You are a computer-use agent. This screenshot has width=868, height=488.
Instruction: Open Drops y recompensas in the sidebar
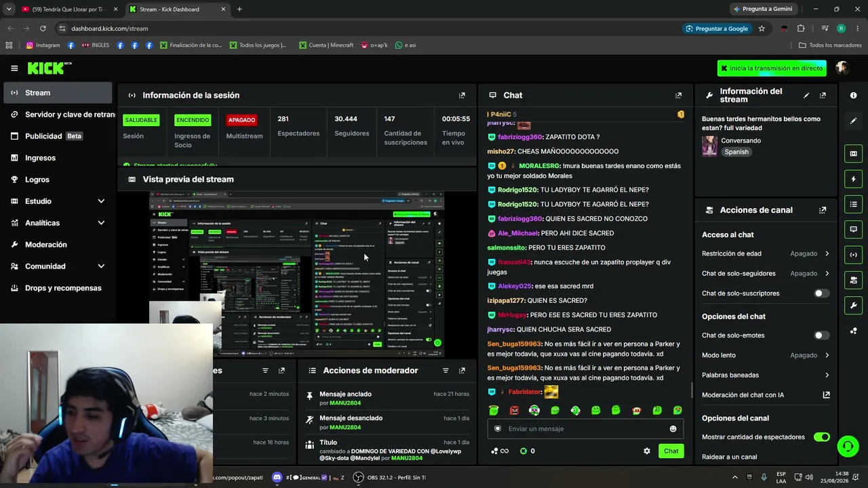58,288
